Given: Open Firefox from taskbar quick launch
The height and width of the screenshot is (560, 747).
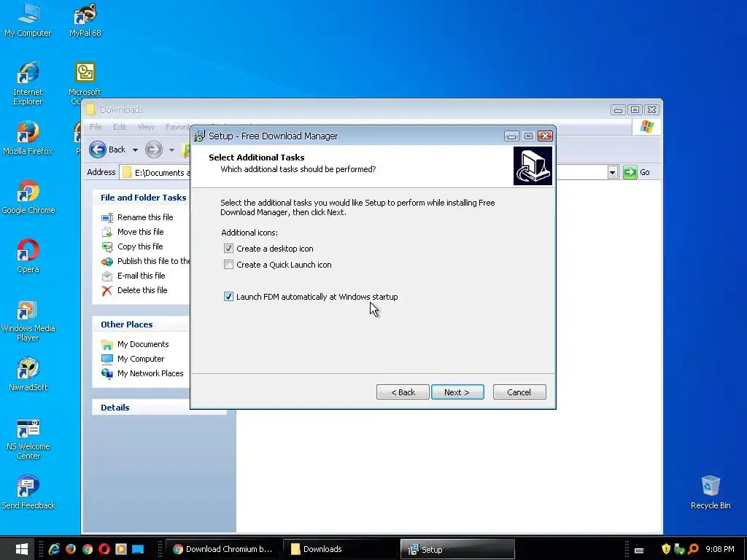Looking at the screenshot, I should pos(71,549).
